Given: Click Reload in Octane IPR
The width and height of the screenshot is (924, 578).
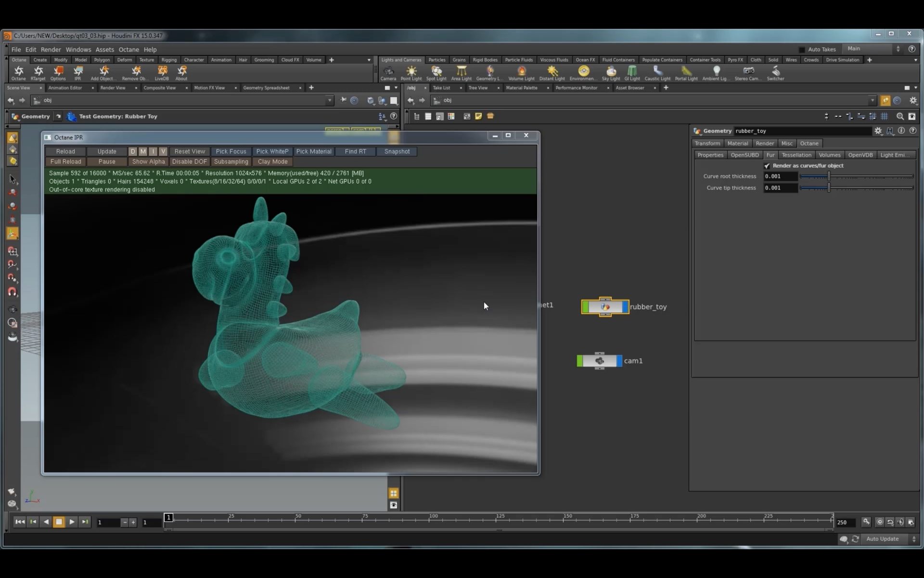Looking at the screenshot, I should tap(65, 151).
